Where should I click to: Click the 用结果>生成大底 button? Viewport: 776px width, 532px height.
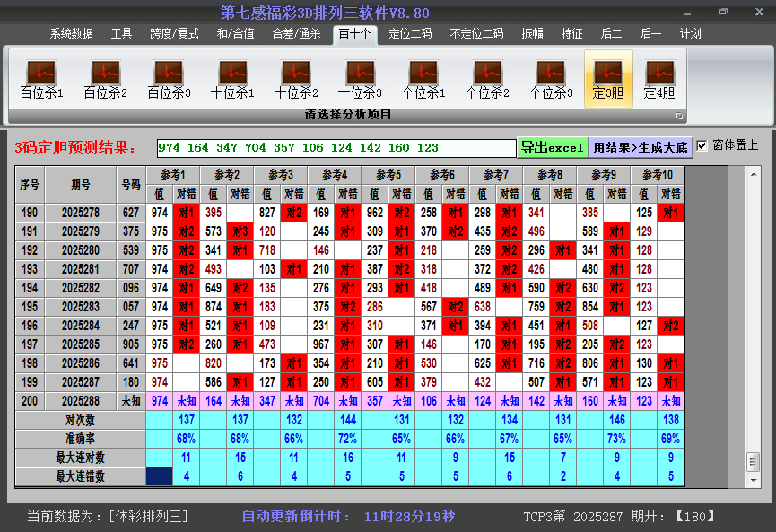639,145
